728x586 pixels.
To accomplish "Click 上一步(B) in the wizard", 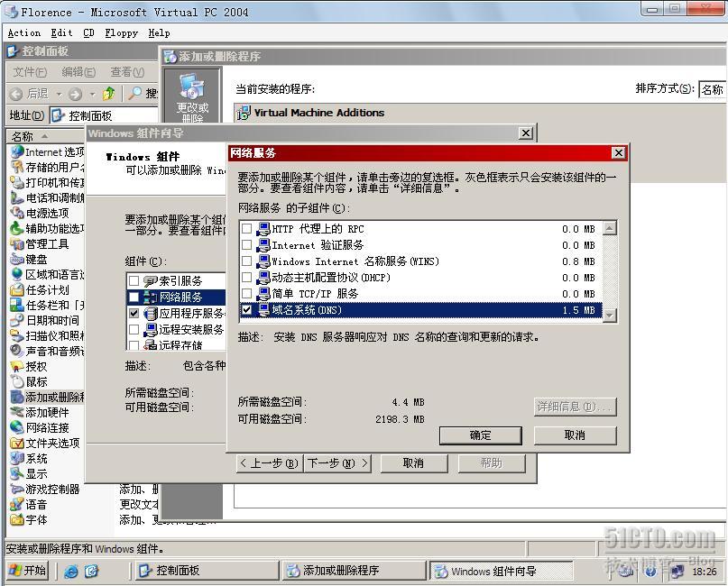I will pos(270,463).
